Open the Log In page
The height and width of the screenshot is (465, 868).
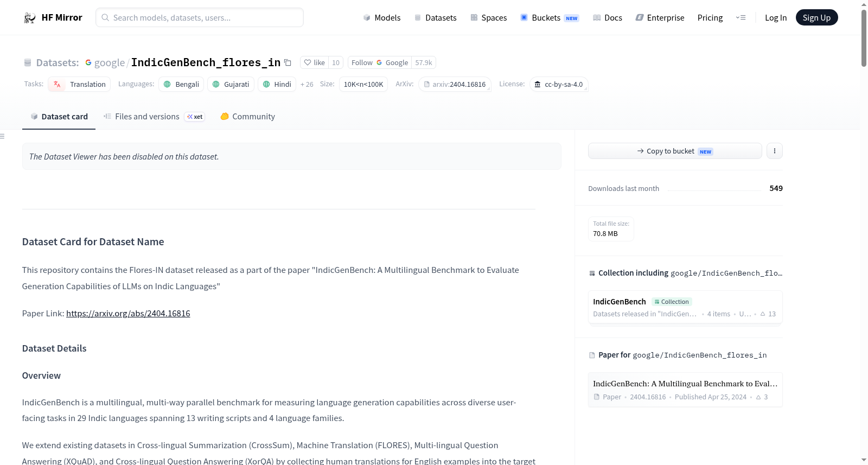click(x=776, y=17)
